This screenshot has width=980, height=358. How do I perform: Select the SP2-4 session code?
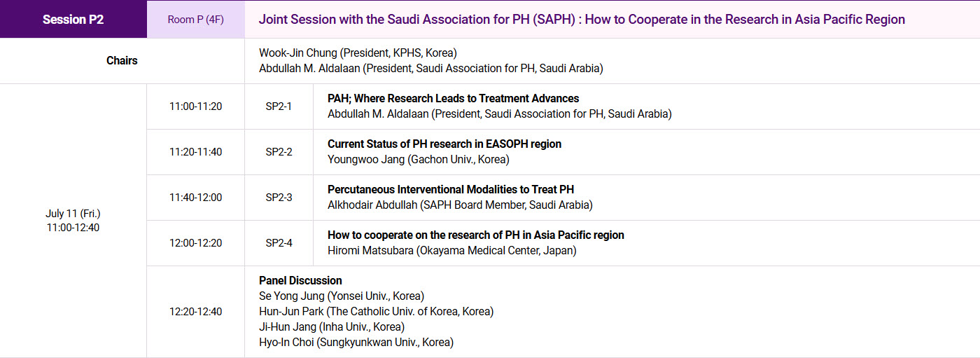click(x=279, y=243)
